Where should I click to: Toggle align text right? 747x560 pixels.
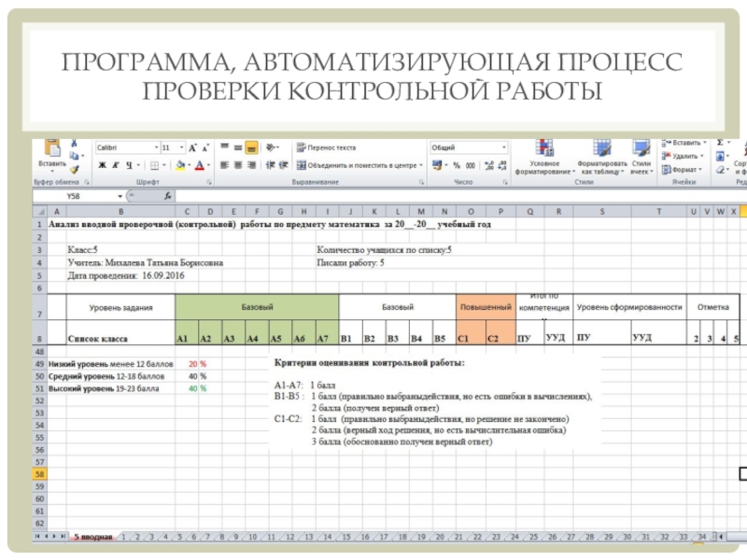click(x=251, y=165)
